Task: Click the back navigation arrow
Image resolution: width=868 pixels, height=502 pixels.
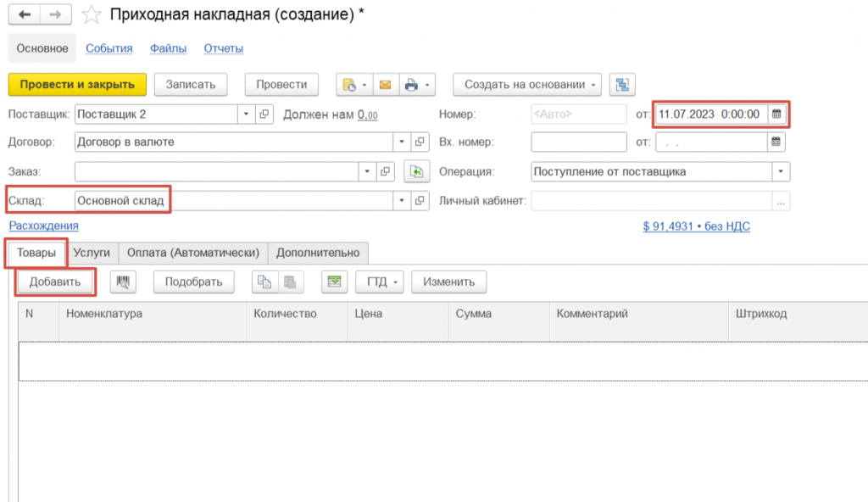Action: point(25,15)
